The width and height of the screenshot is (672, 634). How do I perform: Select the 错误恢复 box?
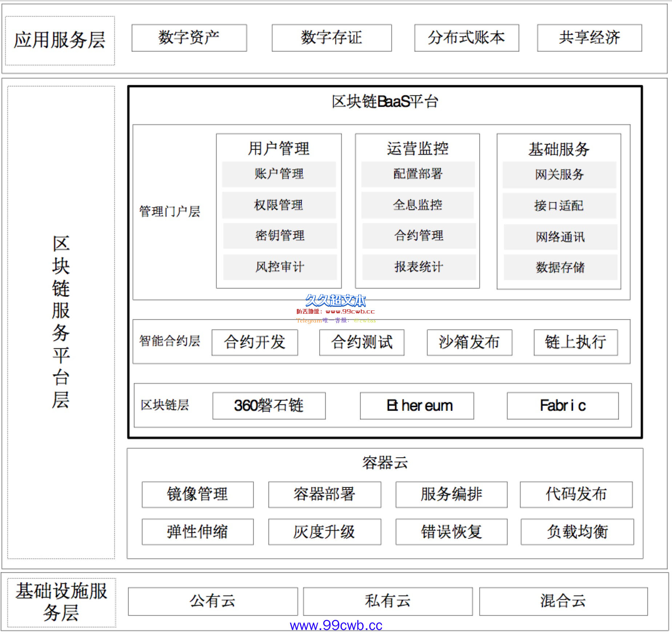tap(452, 532)
